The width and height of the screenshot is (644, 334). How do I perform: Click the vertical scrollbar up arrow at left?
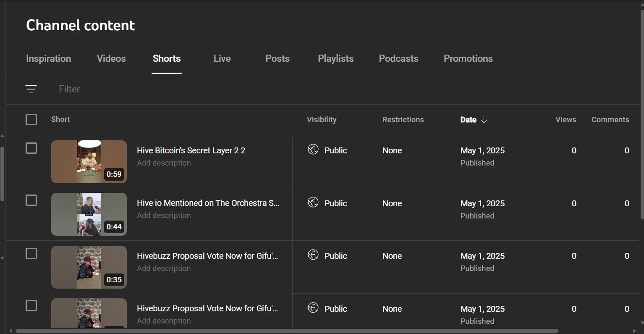click(3, 136)
